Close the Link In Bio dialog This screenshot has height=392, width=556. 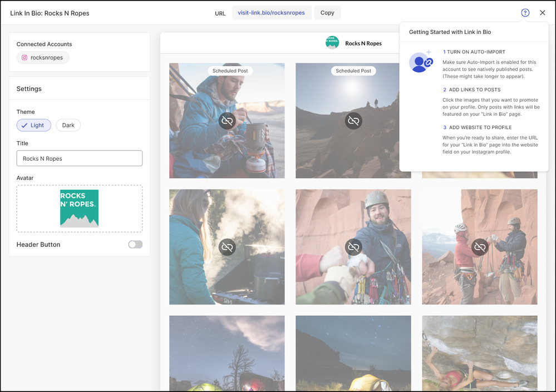tap(543, 13)
